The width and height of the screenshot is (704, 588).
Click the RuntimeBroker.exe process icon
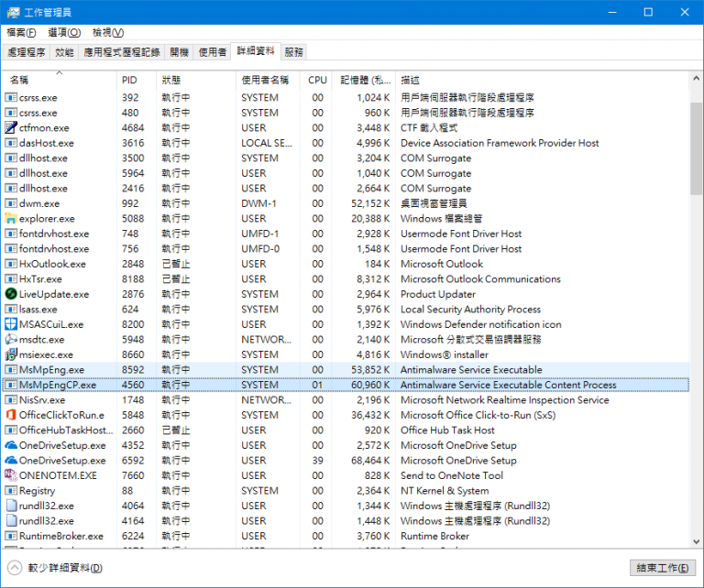(x=11, y=536)
